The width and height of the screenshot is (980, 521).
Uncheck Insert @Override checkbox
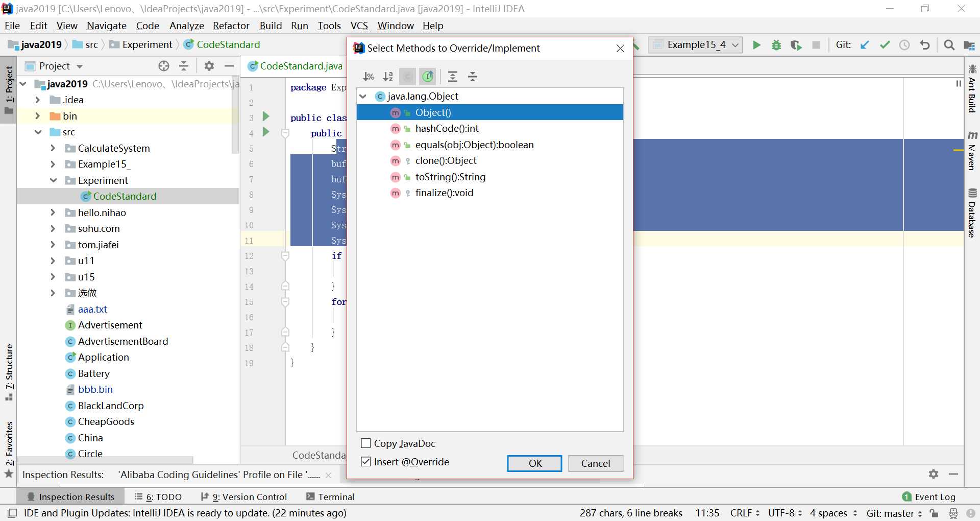tap(365, 462)
